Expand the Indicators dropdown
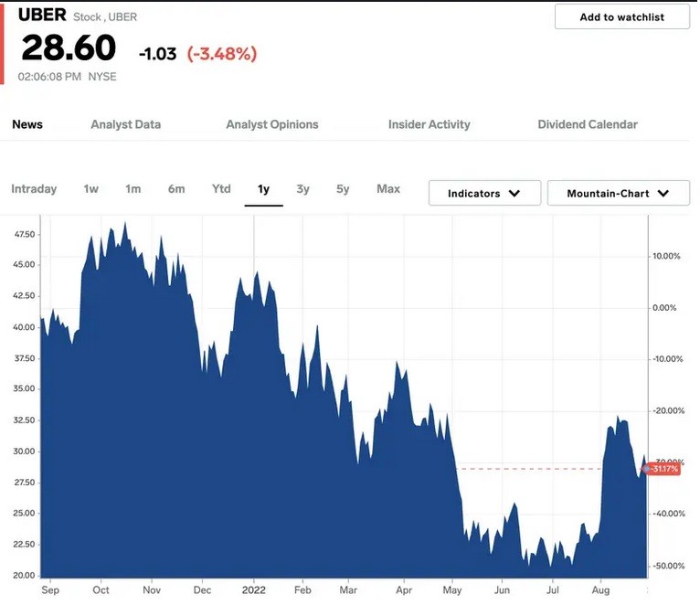Image resolution: width=700 pixels, height=605 pixels. (x=483, y=194)
